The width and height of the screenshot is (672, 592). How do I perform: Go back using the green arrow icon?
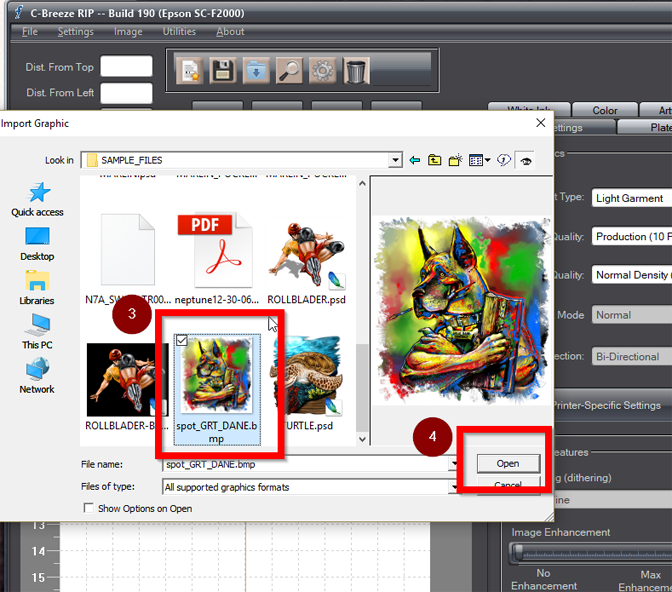coord(414,161)
